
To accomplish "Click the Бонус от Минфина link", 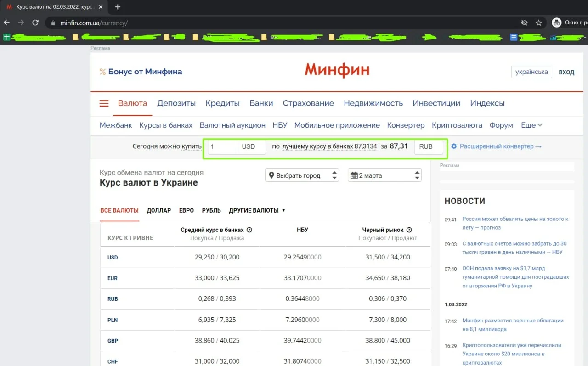I will [145, 72].
